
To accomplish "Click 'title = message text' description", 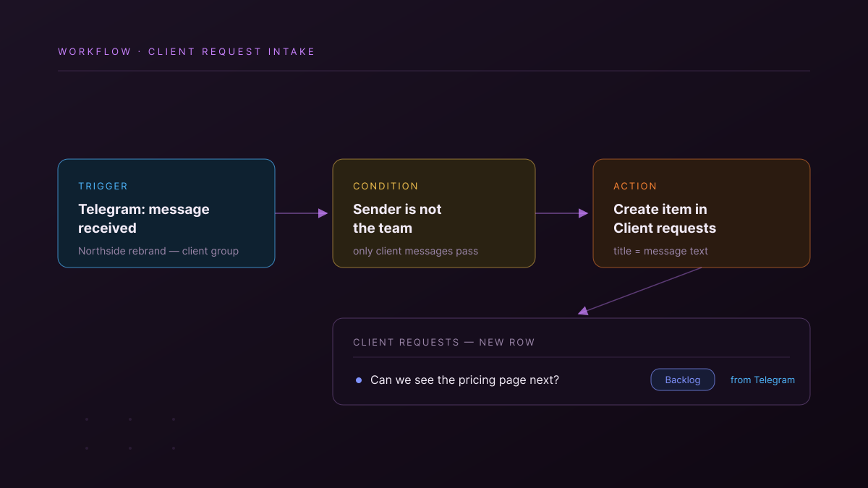I will pyautogui.click(x=660, y=251).
